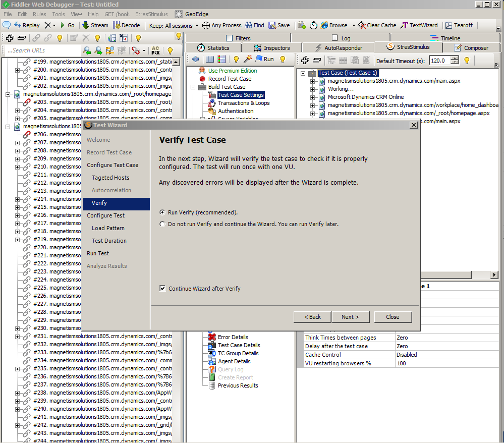Collapse the _root/homepage session group

point(8,94)
